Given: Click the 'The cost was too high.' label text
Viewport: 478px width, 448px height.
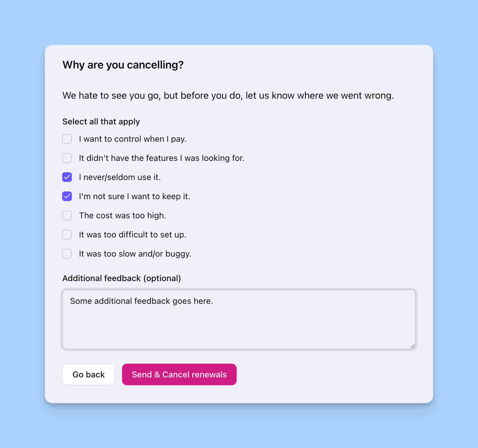Looking at the screenshot, I should coord(122,216).
